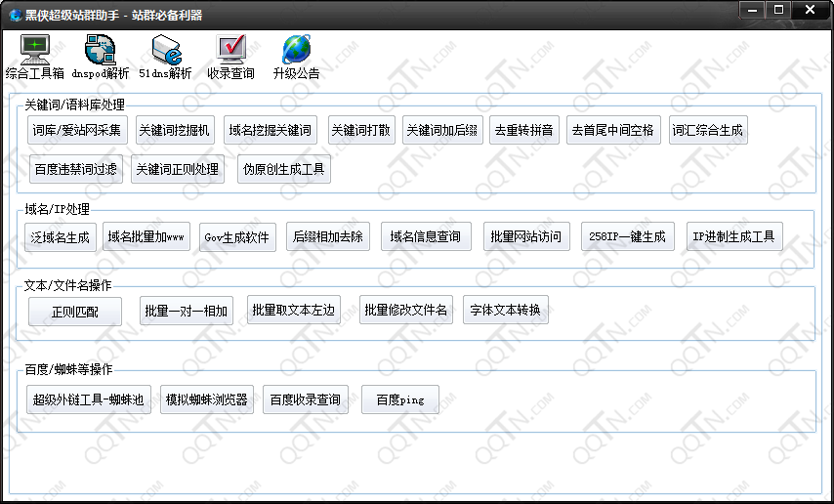Open the 51dns解析 toolbar icon
834x504 pixels.
pos(165,49)
